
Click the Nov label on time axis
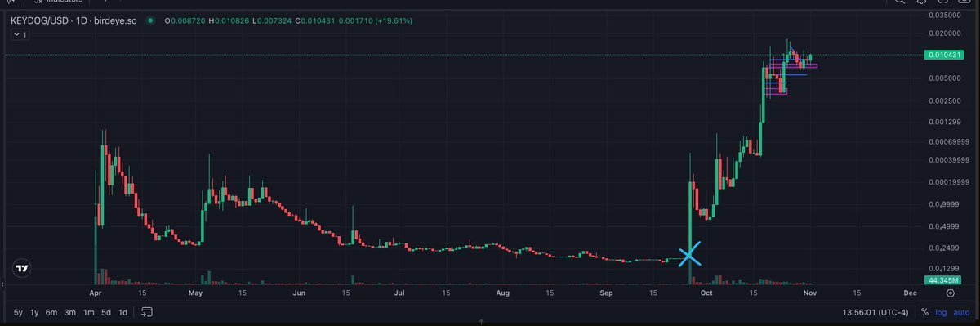point(810,292)
